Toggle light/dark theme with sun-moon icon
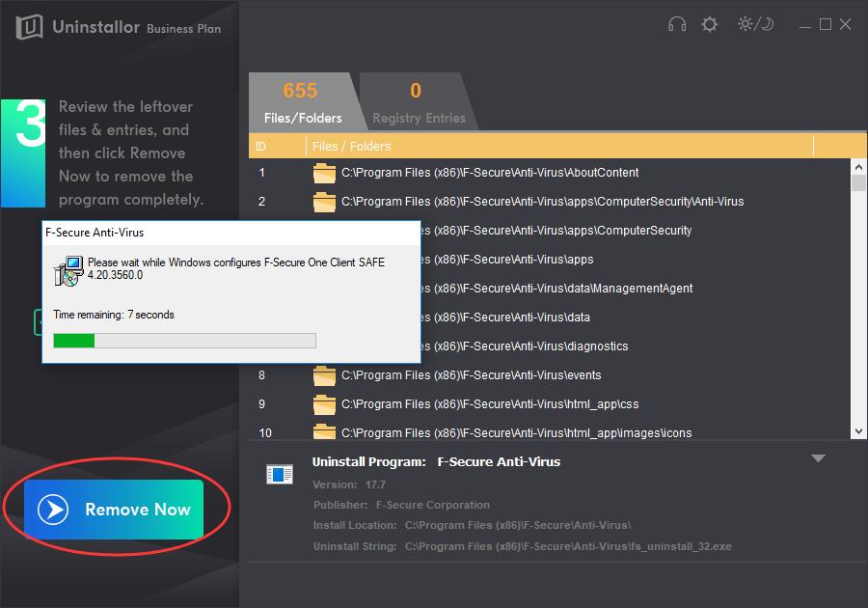 coord(755,24)
